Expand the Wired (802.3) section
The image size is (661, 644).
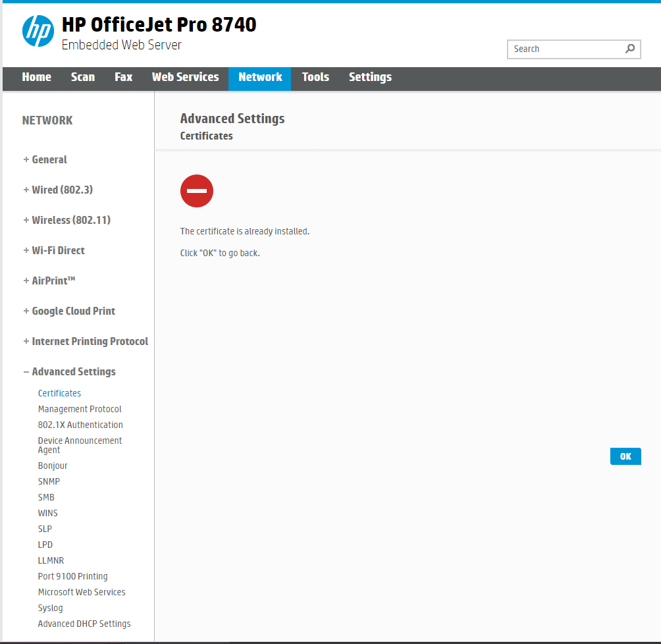(x=58, y=190)
